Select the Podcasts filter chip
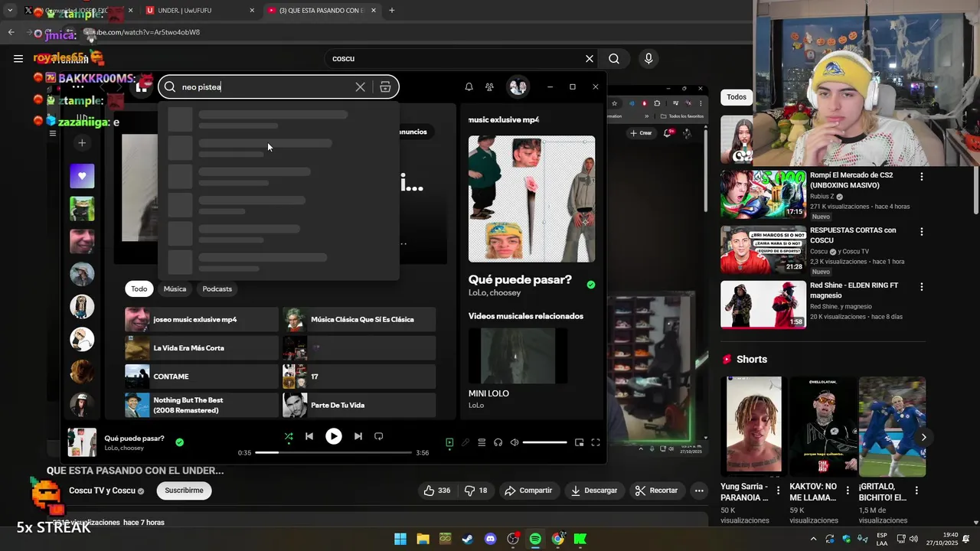 217,289
